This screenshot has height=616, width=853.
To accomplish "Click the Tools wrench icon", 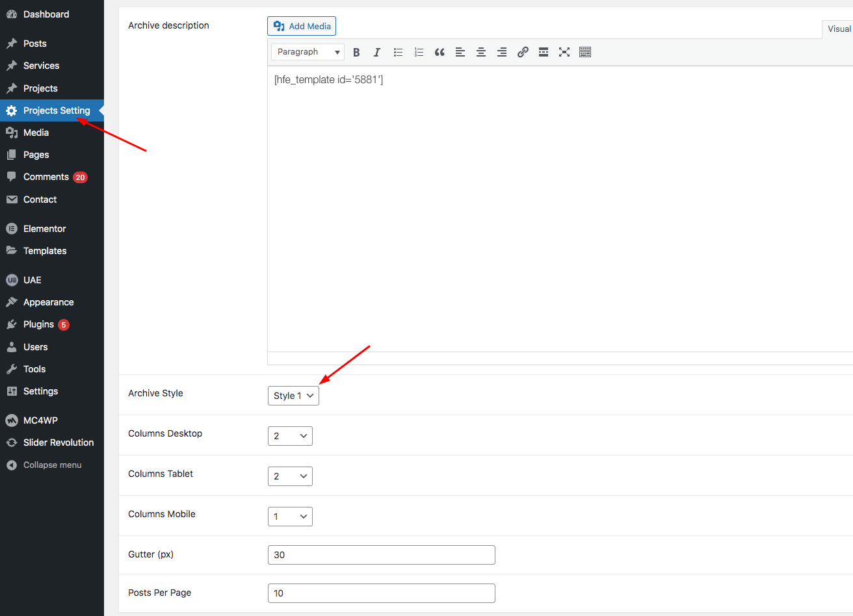I will point(12,369).
